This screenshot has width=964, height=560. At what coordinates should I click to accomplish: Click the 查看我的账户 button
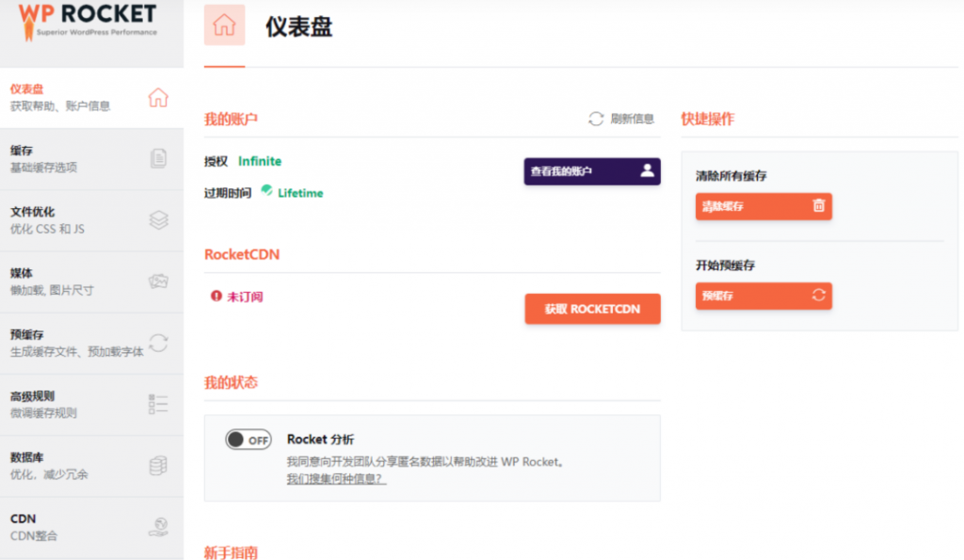(592, 171)
